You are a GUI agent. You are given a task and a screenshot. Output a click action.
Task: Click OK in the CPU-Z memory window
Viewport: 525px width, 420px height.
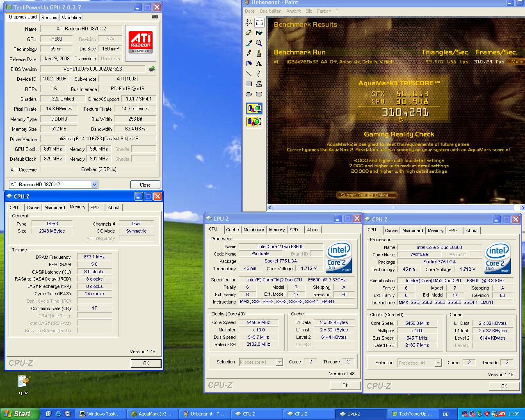[146, 363]
